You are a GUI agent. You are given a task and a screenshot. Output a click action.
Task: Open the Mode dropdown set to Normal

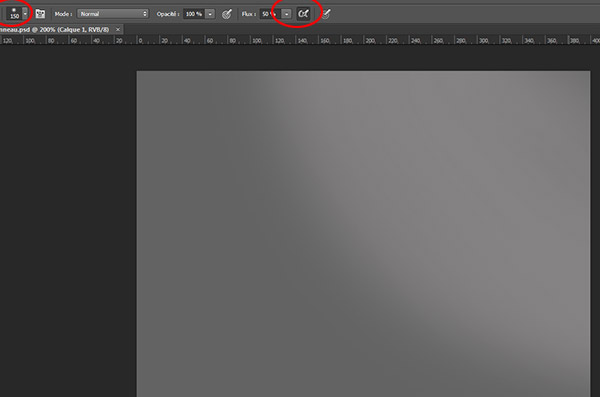tap(112, 14)
